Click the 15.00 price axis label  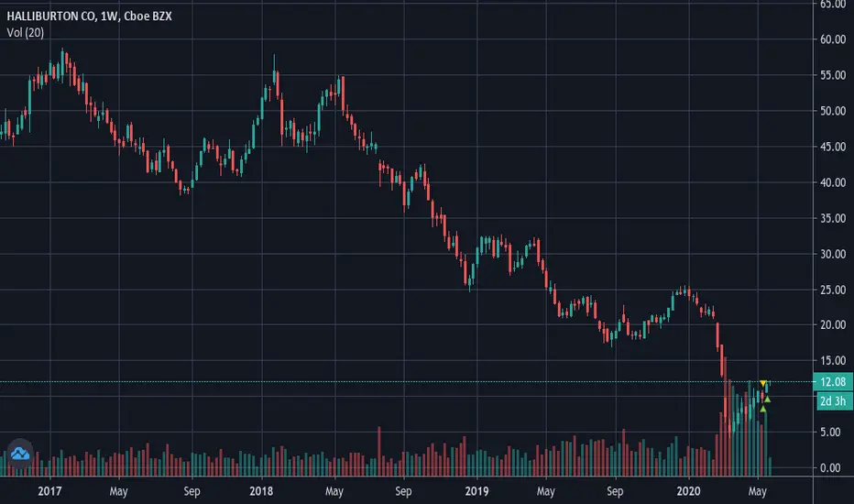click(833, 360)
